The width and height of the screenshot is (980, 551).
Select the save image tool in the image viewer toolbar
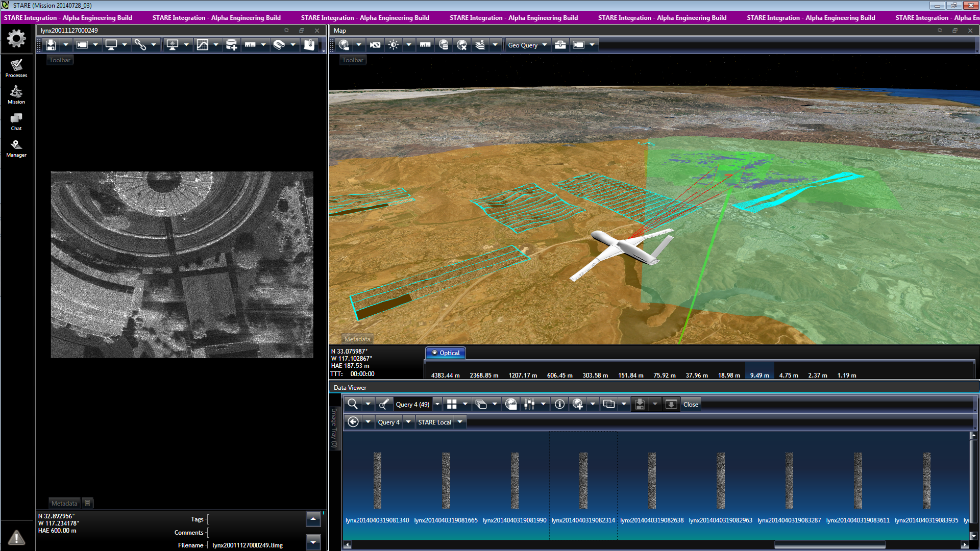(51, 45)
